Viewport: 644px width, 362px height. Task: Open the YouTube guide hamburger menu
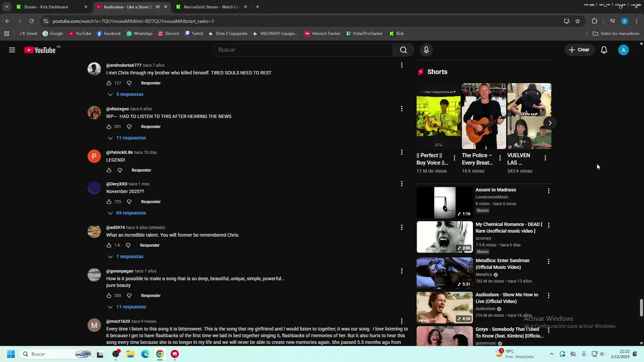(x=12, y=50)
